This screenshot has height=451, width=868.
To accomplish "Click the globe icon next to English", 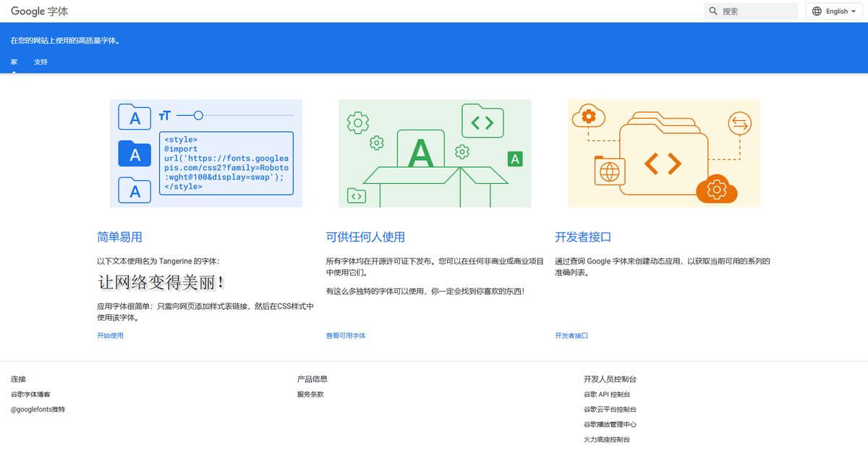I will (x=818, y=11).
